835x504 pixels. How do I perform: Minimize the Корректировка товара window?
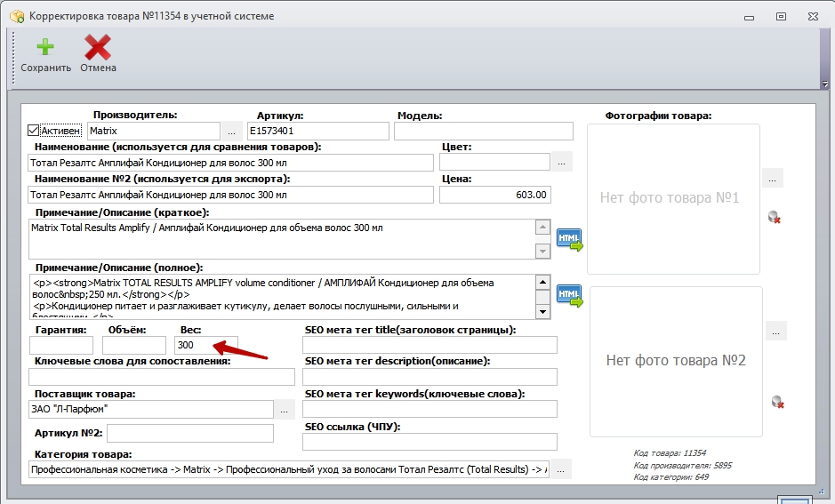point(750,17)
